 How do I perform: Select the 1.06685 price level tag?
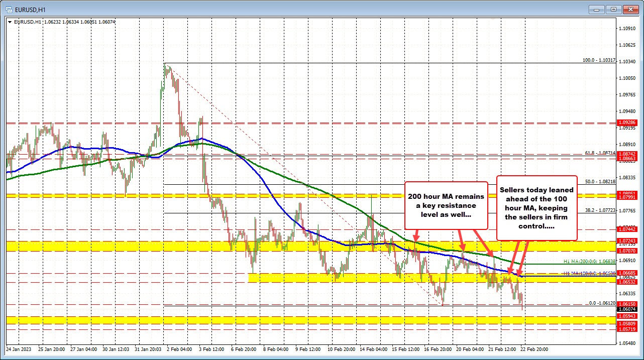pos(627,273)
